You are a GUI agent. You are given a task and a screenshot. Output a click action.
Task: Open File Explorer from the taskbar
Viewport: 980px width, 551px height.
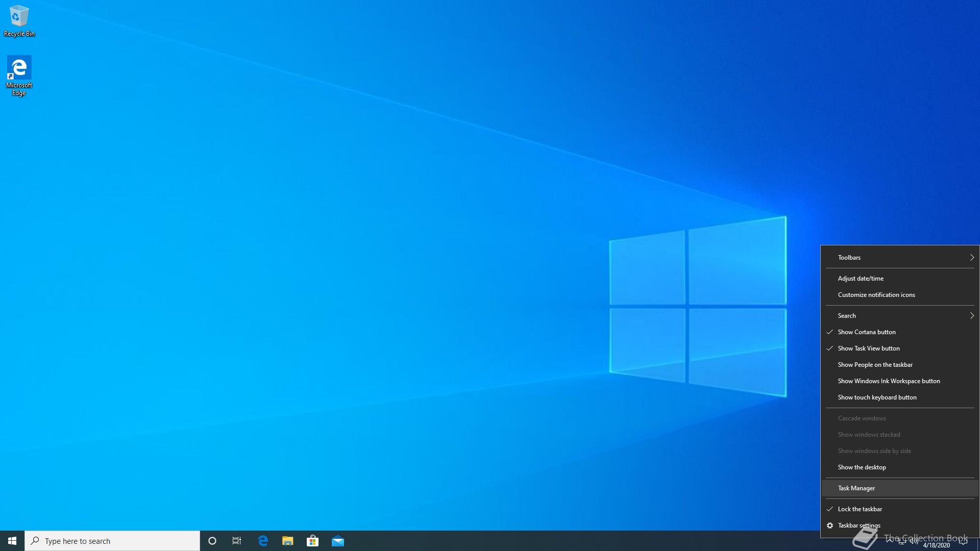[288, 541]
